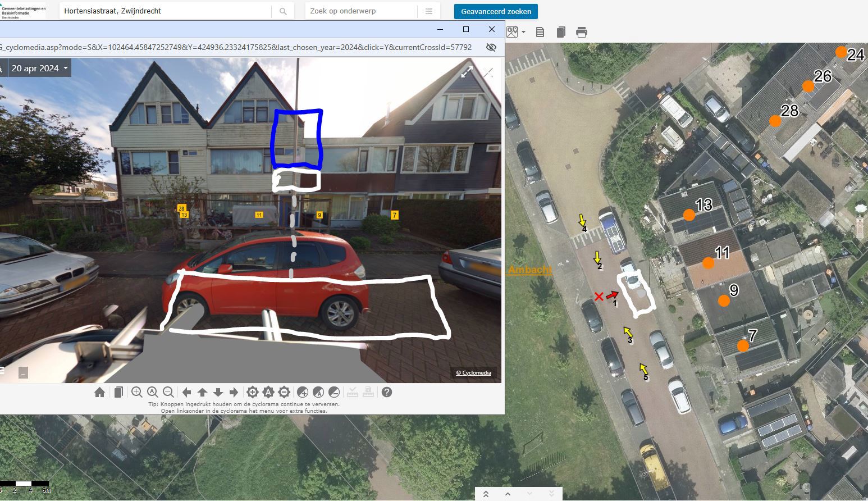Rotate cyclorama view left with left arrow
Screen dimensions: 868x501
coord(187,392)
